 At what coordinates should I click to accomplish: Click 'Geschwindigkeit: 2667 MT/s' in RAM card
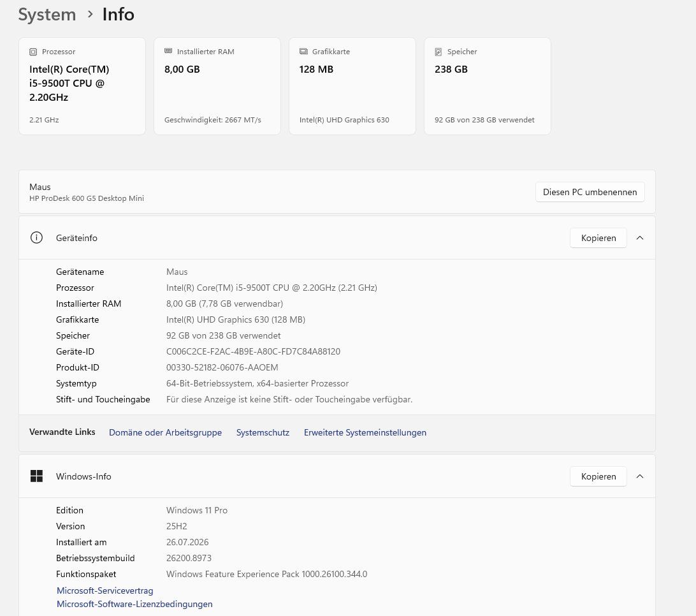point(213,120)
